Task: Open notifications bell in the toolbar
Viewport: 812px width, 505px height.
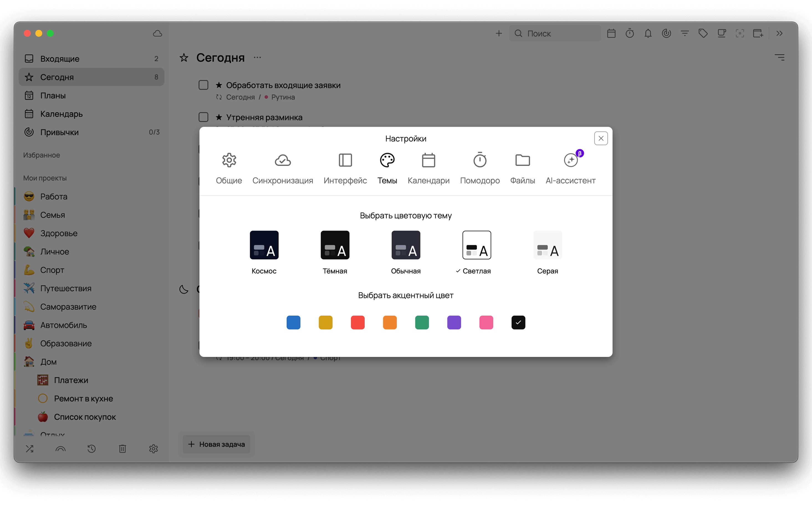Action: click(x=648, y=34)
